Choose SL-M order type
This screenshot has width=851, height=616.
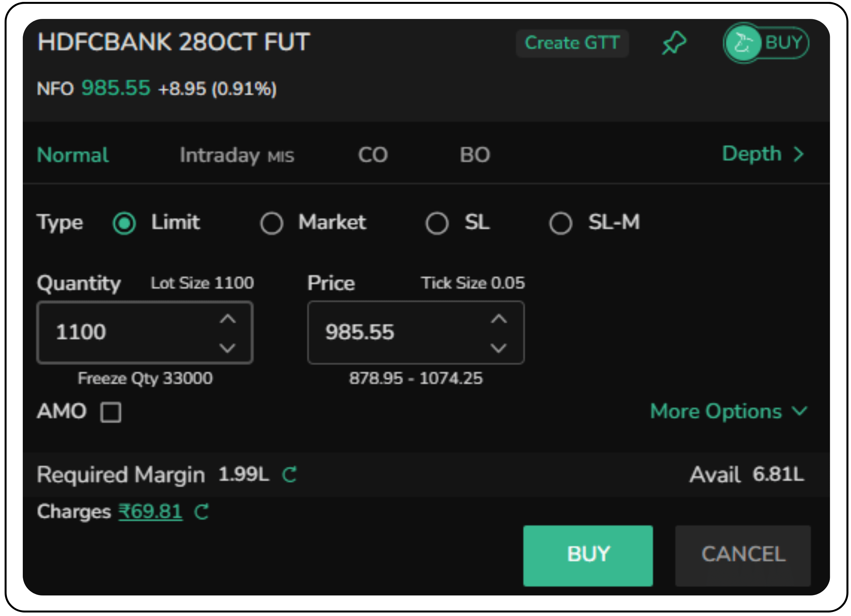coord(561,223)
